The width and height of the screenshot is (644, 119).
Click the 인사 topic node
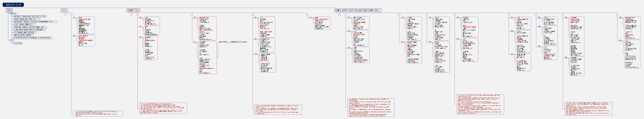click(x=64, y=10)
